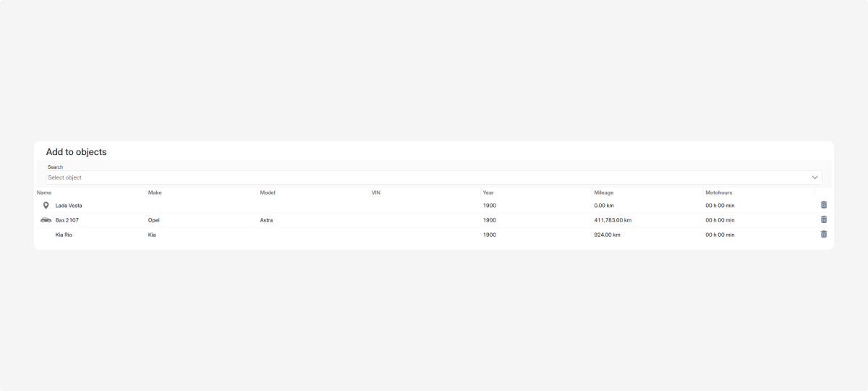Sort by the Name column header
The width and height of the screenshot is (868, 391).
coord(44,193)
